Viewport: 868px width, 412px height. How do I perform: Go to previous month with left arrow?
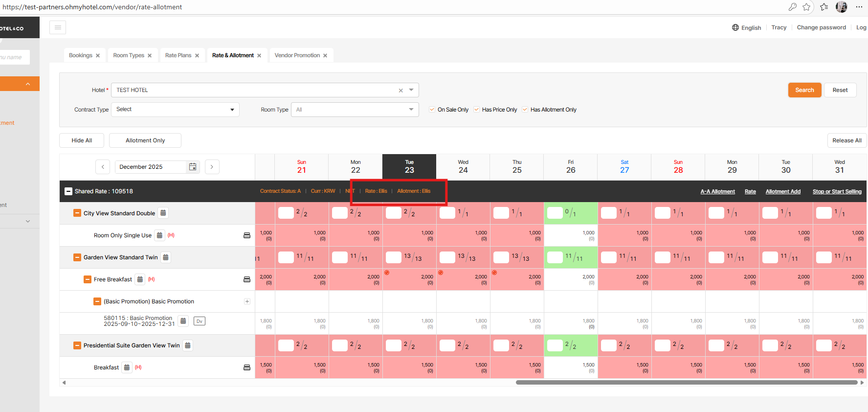(103, 167)
